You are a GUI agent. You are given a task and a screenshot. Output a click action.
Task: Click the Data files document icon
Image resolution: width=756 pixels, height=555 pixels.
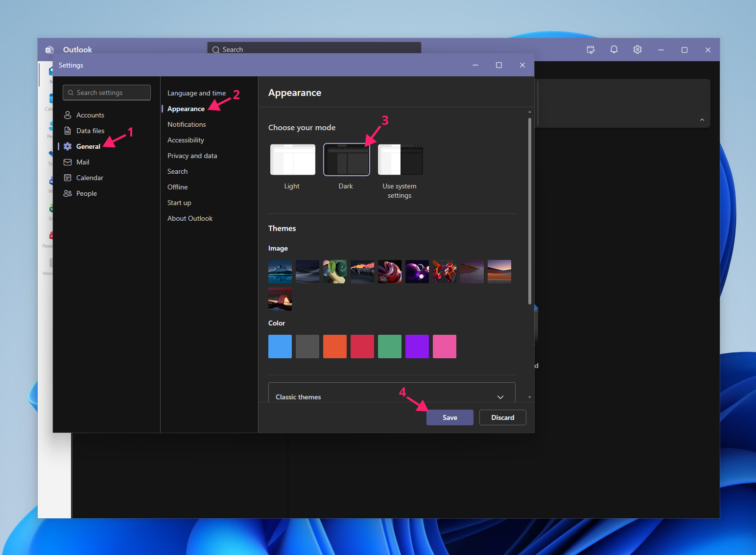click(68, 131)
